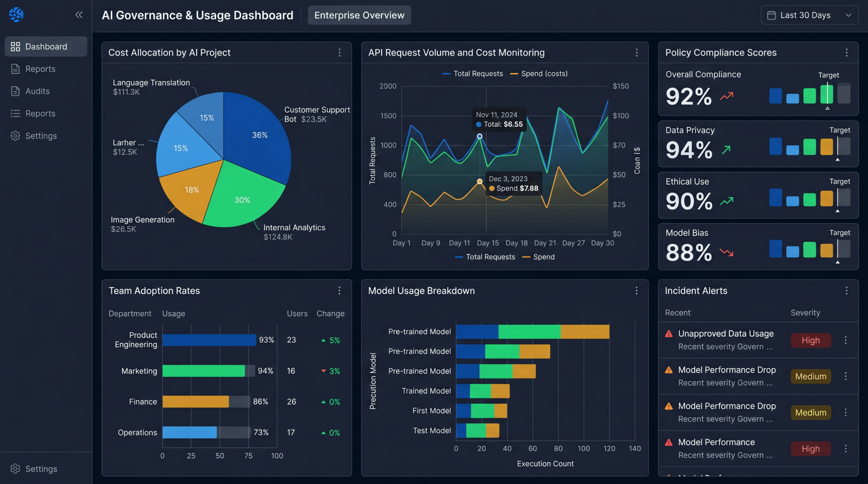Open options for first Model Performance Drop alert
Viewport: 868px width, 484px height.
[846, 376]
